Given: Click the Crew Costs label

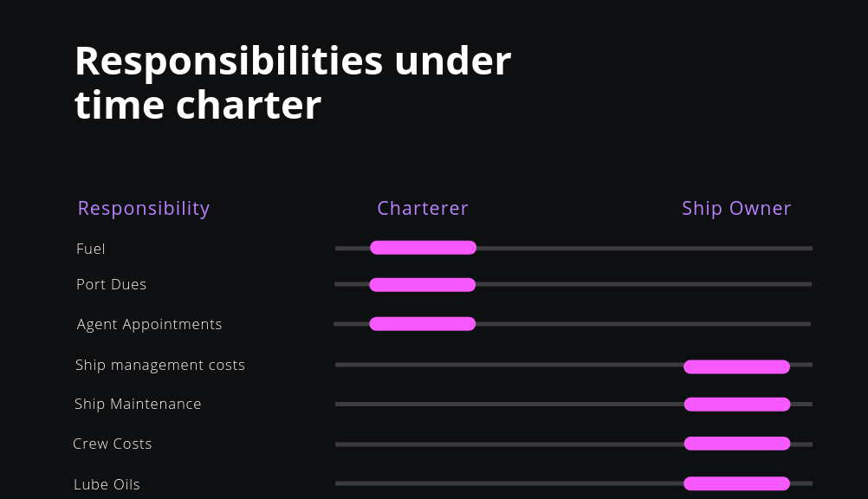Looking at the screenshot, I should pos(113,444).
